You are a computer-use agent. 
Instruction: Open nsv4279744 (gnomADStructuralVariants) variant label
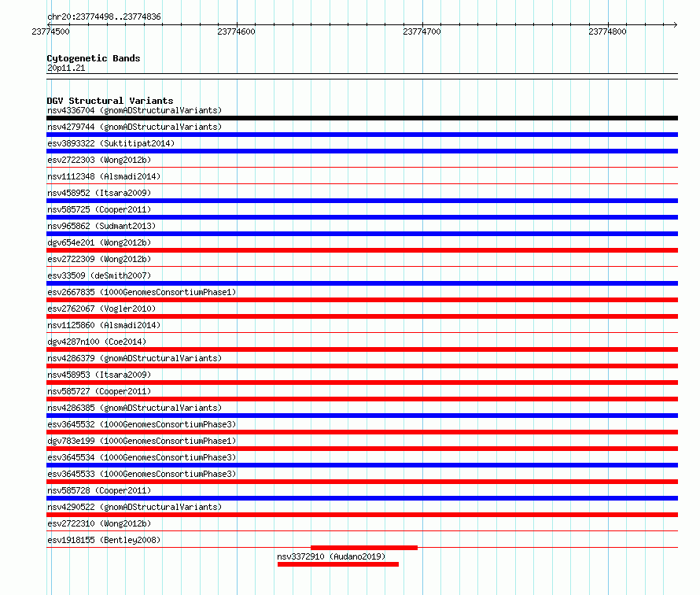pos(134,127)
